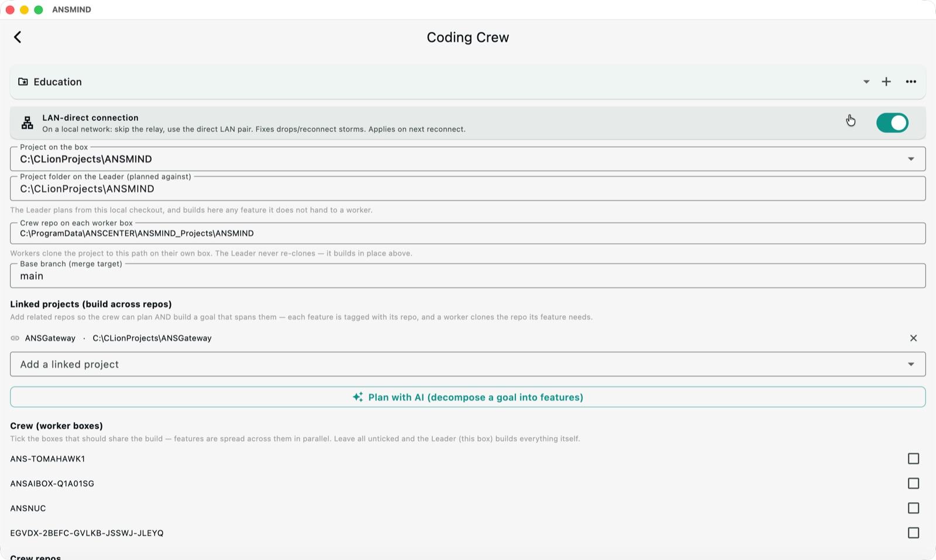936x560 pixels.
Task: Click the sparkle icon in Plan with AI
Action: coord(358,397)
